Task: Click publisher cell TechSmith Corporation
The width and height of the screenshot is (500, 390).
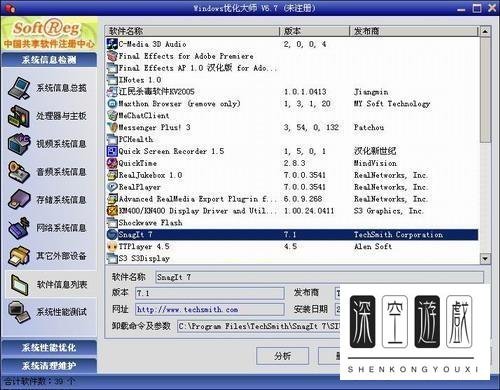Action: (398, 235)
